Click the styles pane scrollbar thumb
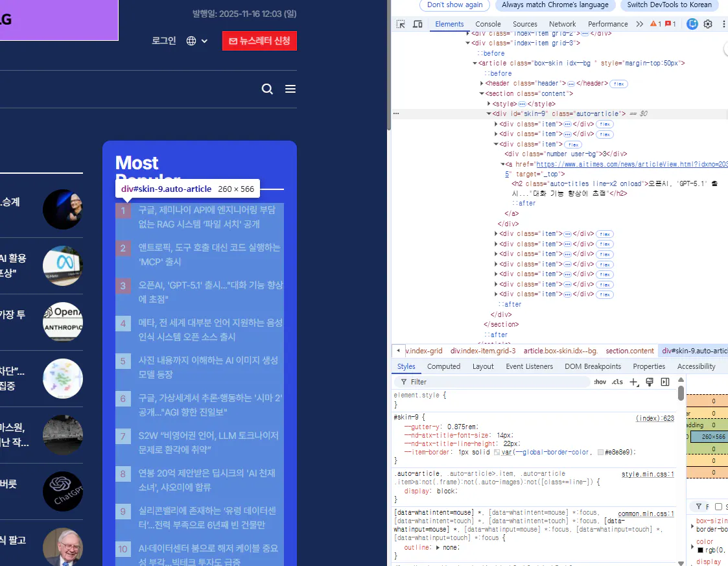 681,392
